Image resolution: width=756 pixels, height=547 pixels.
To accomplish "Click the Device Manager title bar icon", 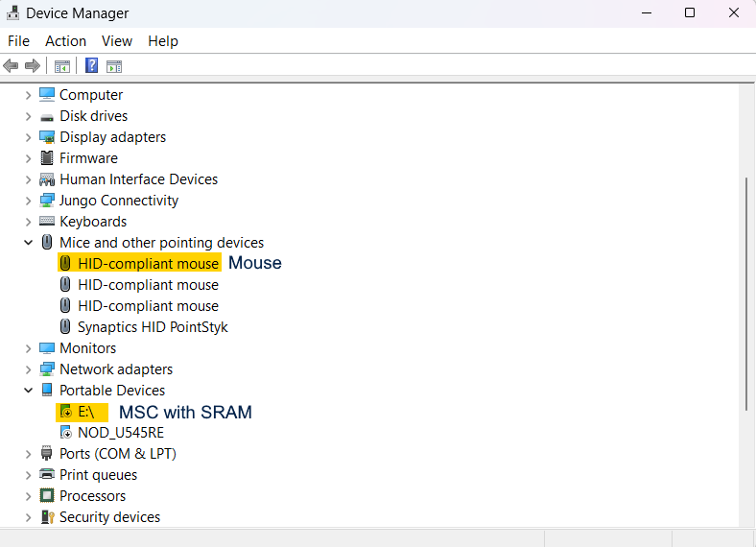I will pos(13,13).
